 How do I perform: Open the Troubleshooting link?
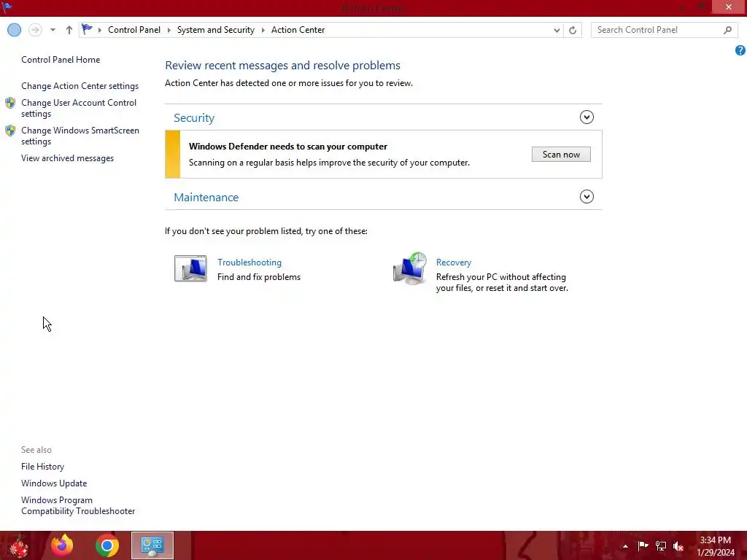tap(249, 262)
